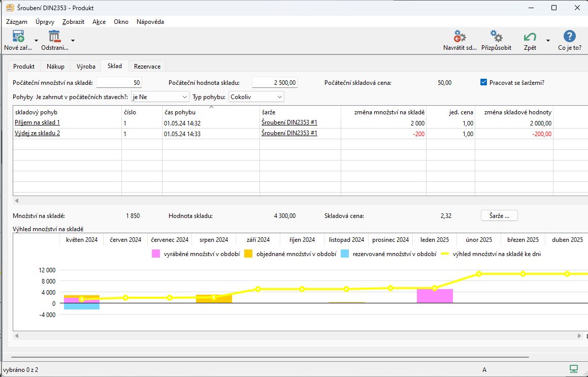The image size is (588, 377).
Task: Click the Navrátit gear icon
Action: [460, 37]
